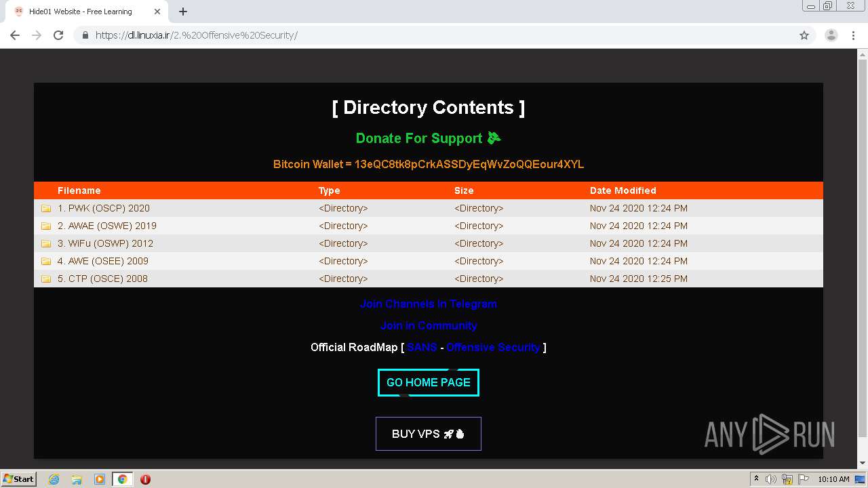Click the Donate For Support heading
The width and height of the screenshot is (868, 488).
point(428,138)
